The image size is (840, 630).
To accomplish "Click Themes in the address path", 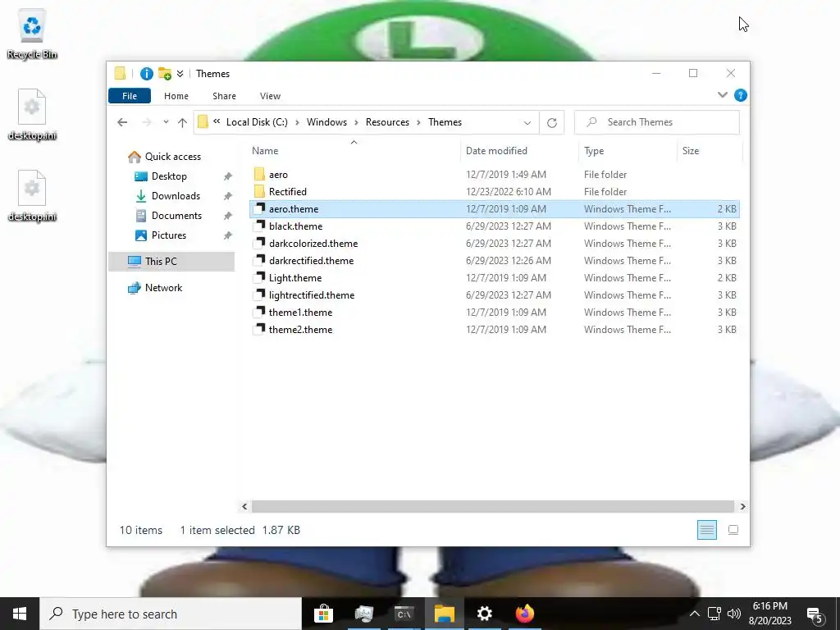I will (445, 122).
